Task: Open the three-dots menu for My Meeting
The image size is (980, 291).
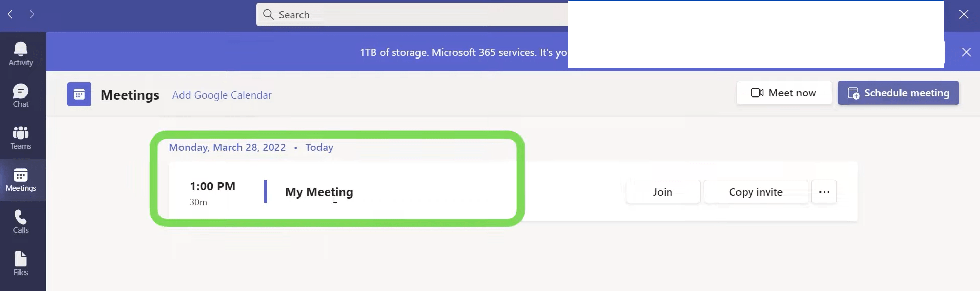Action: 824,191
